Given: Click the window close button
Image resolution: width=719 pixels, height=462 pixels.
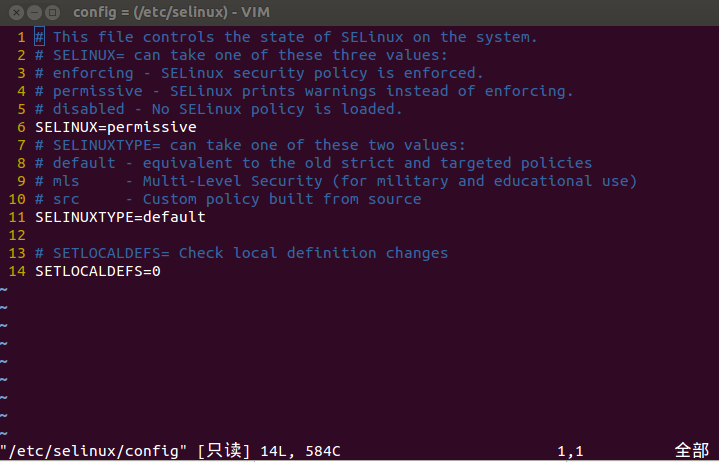Looking at the screenshot, I should point(16,12).
